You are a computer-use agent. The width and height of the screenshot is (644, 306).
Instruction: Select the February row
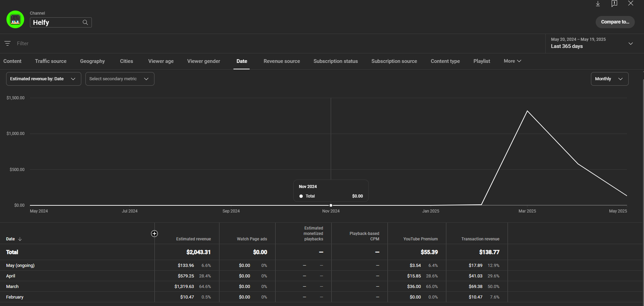click(x=321, y=297)
